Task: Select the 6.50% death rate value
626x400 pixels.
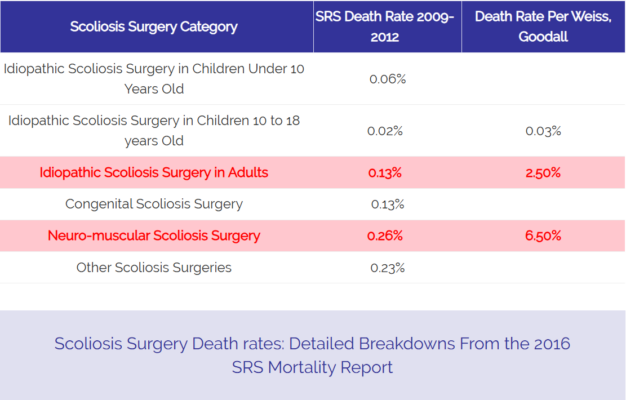Action: tap(542, 236)
